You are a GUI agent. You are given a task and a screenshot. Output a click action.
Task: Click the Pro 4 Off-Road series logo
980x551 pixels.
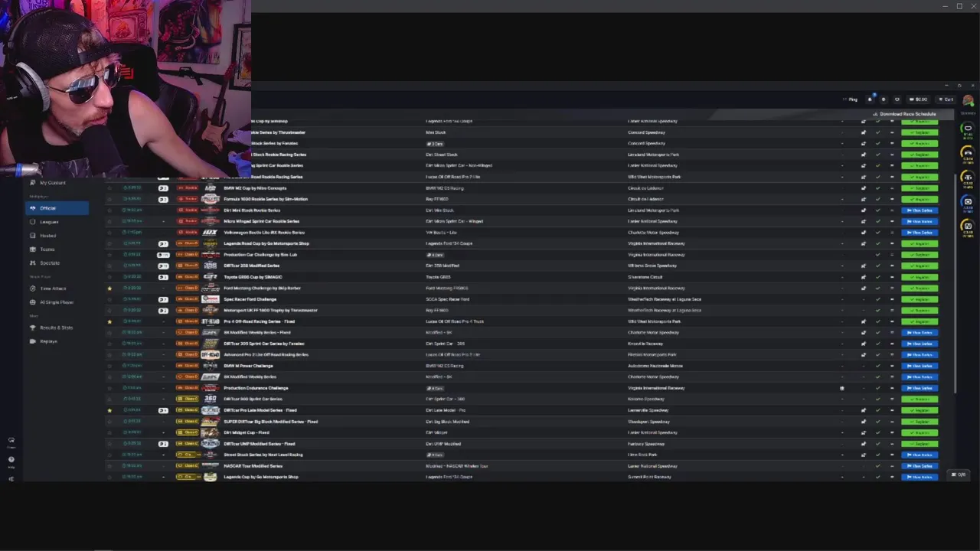(x=210, y=321)
